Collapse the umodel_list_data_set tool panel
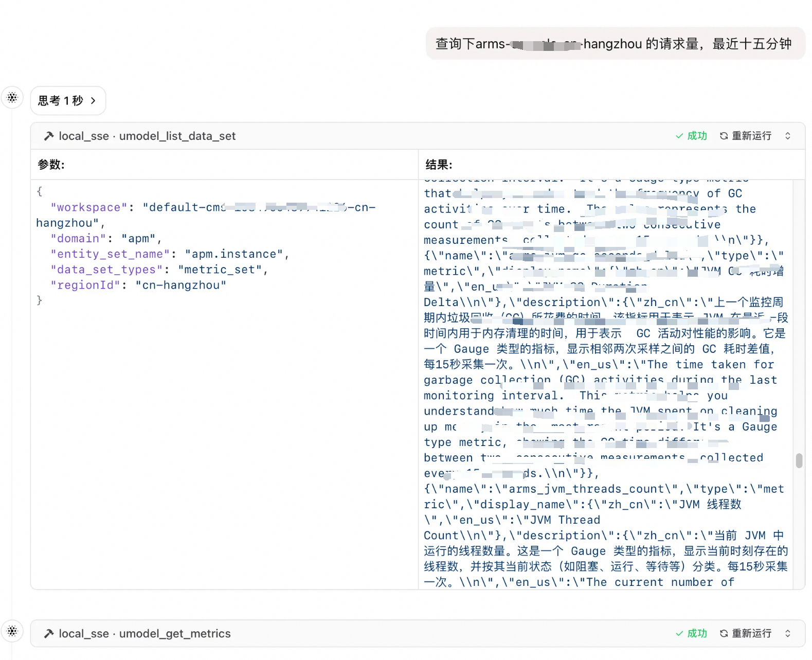The height and width of the screenshot is (660, 812). tap(788, 136)
